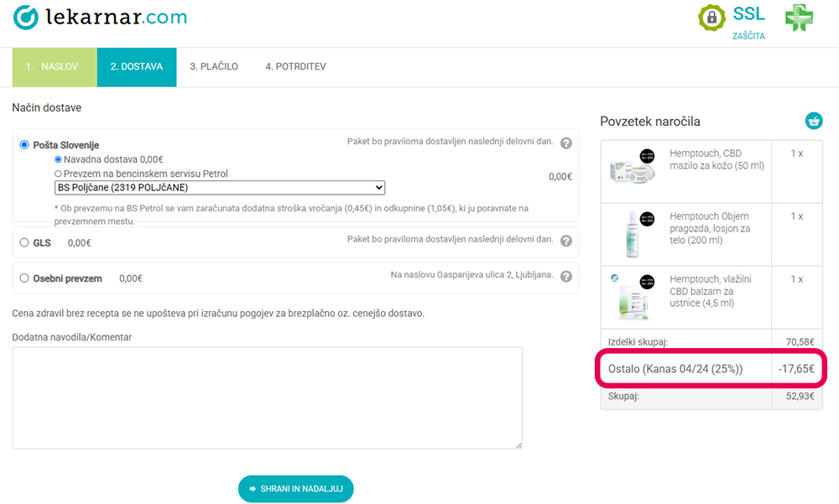This screenshot has height=504, width=839.
Task: Open the 4. Potrditev step
Action: coord(295,67)
